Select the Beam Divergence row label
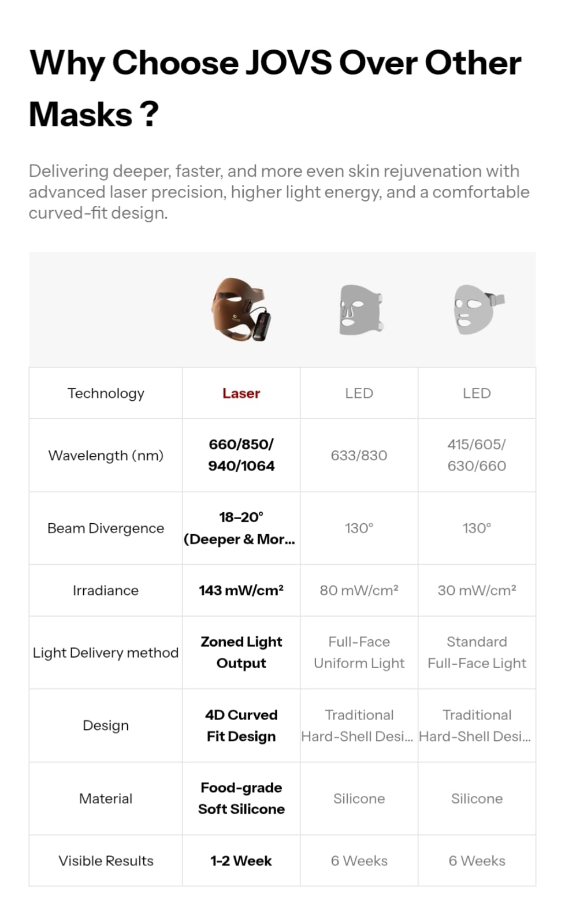565x924 pixels. pyautogui.click(x=106, y=528)
